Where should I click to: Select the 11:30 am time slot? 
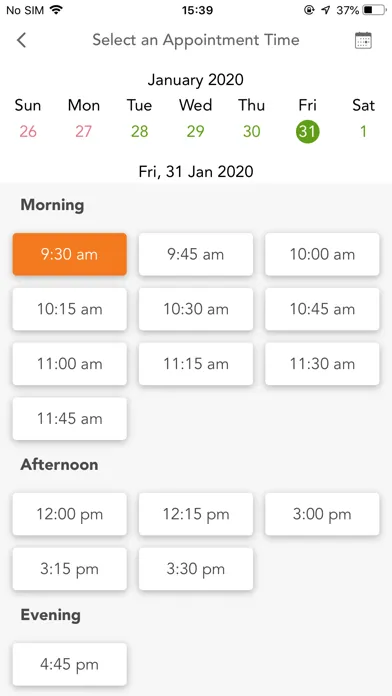(x=322, y=364)
